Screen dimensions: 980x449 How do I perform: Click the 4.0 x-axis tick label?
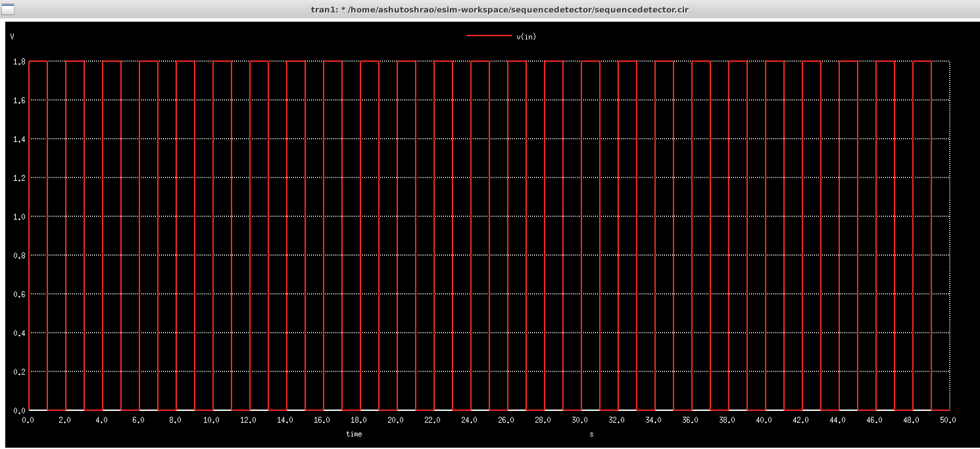[x=101, y=419]
